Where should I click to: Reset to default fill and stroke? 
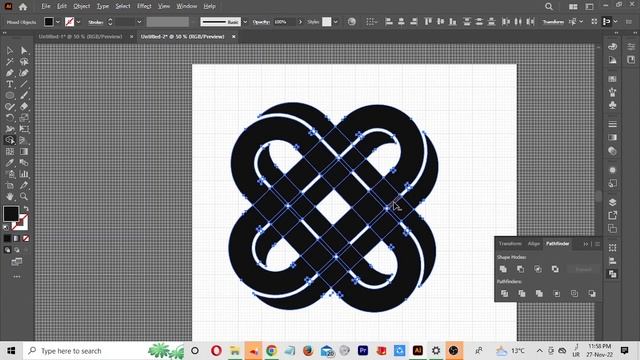[x=6, y=227]
